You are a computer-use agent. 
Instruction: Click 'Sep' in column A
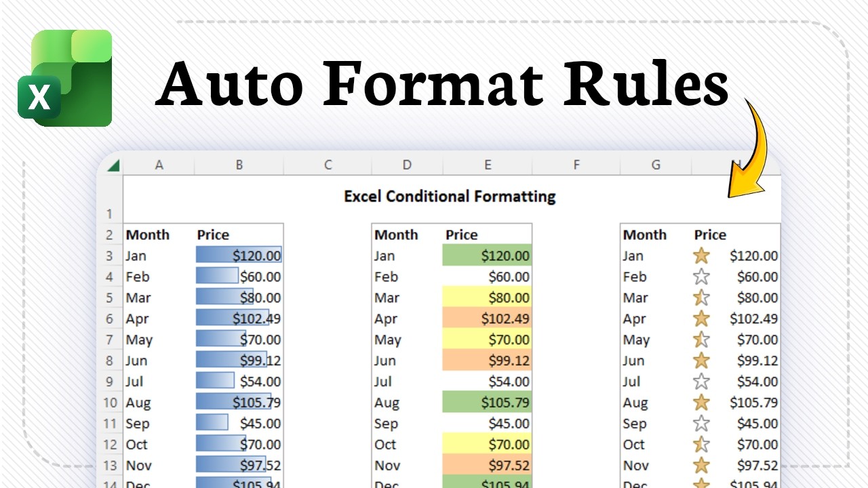(x=137, y=424)
